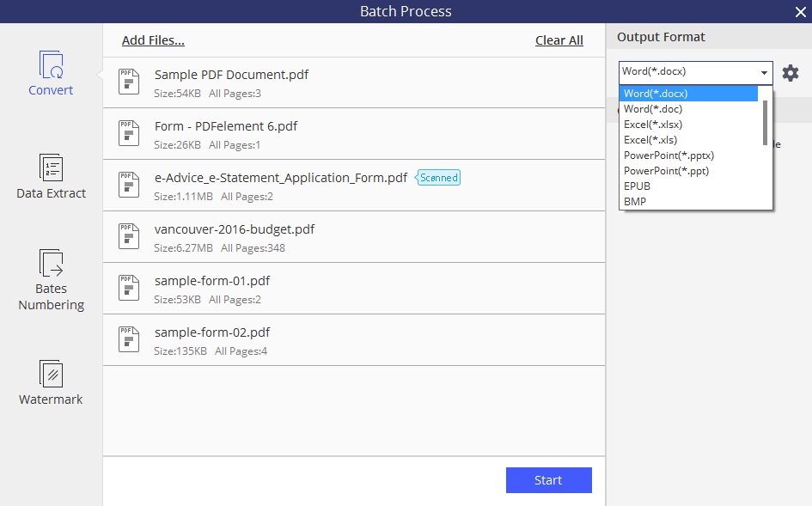Select PDF icon of vancouver-2016-budget.pdf
This screenshot has width=812, height=506.
pyautogui.click(x=129, y=237)
